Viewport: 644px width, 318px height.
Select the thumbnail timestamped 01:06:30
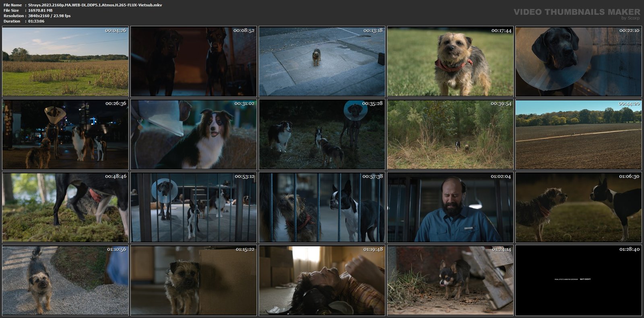tap(579, 208)
